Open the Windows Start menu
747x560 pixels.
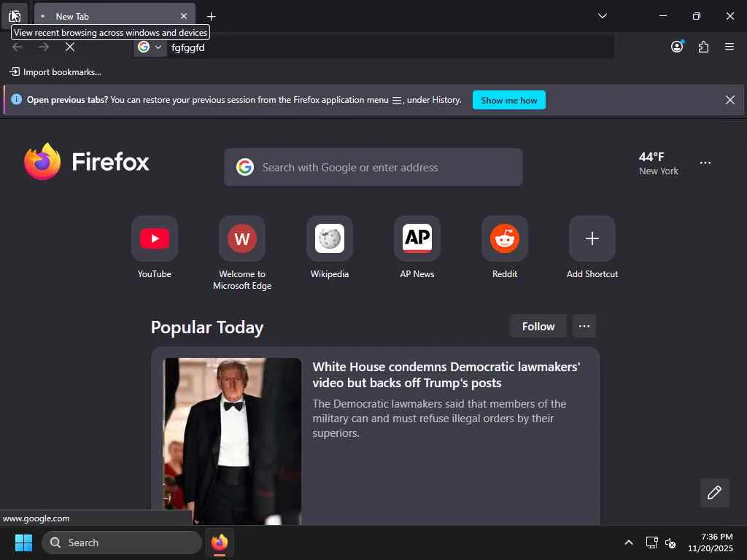(x=23, y=542)
